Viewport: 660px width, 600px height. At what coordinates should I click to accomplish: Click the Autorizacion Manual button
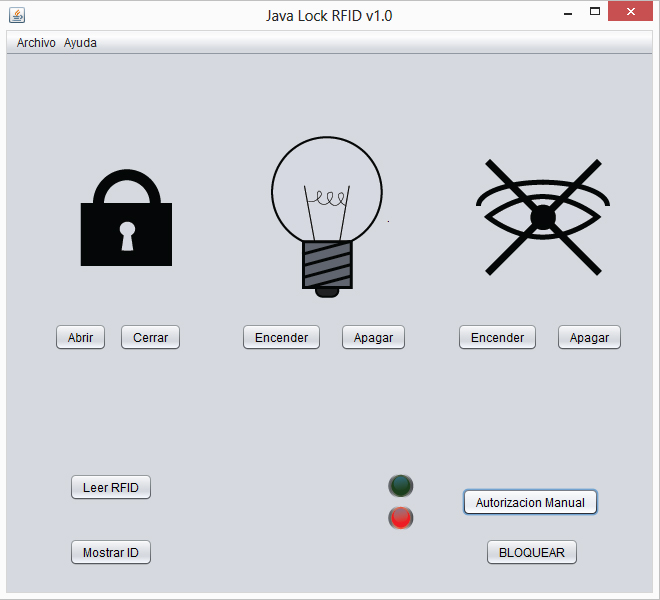(x=530, y=502)
